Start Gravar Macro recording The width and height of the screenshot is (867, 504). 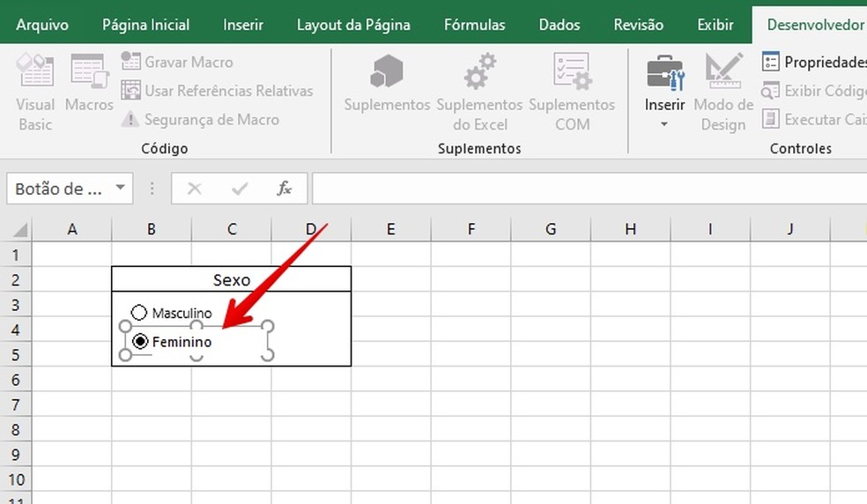pos(177,62)
